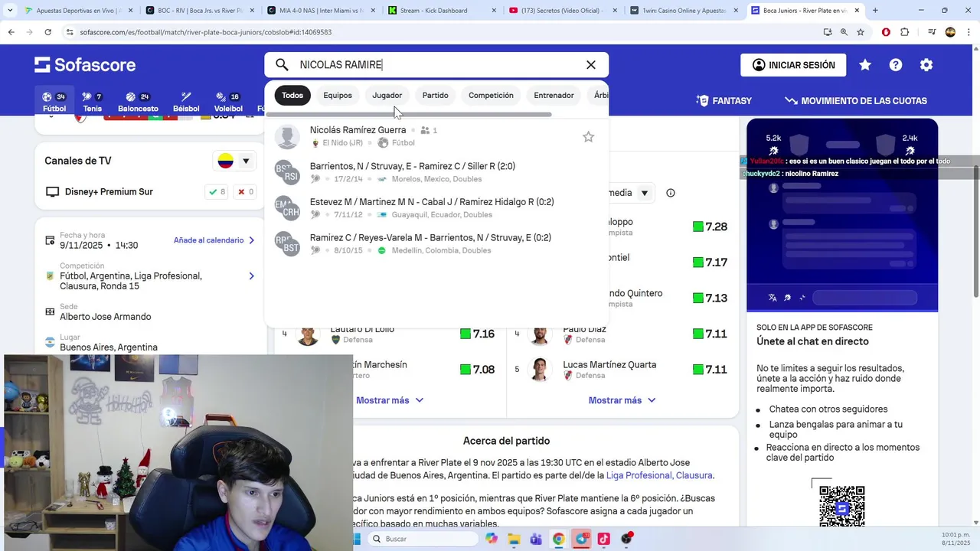
Task: Open Lautaro Di Lollo player row
Action: click(390, 334)
